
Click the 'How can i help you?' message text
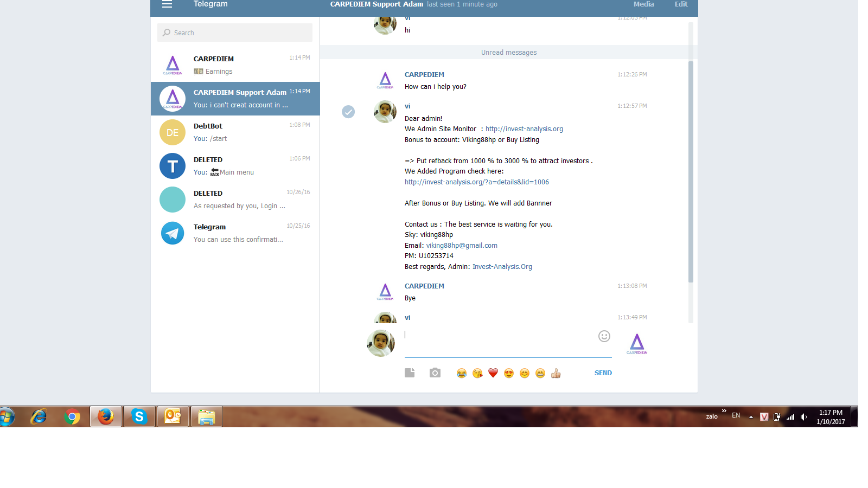[436, 87]
